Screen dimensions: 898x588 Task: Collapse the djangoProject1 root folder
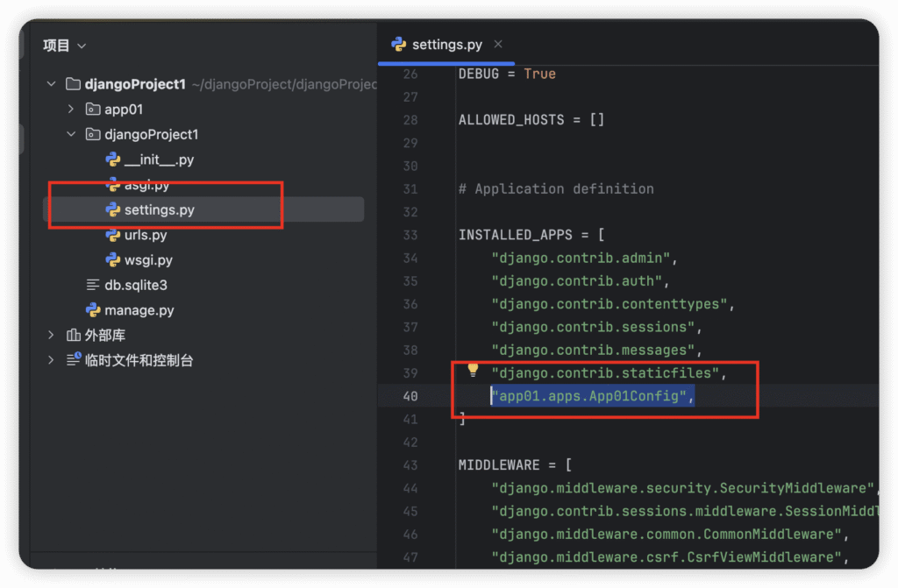pyautogui.click(x=51, y=84)
